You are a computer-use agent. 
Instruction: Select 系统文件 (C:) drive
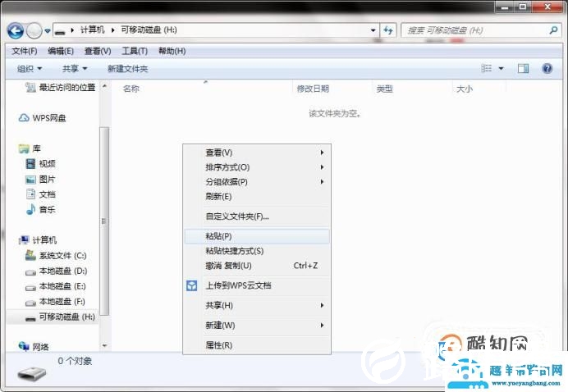56,256
